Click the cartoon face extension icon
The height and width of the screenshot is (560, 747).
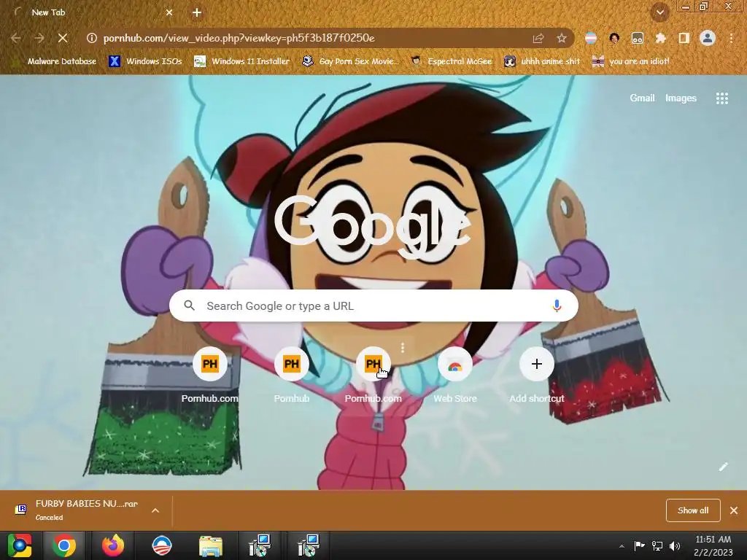click(x=614, y=38)
